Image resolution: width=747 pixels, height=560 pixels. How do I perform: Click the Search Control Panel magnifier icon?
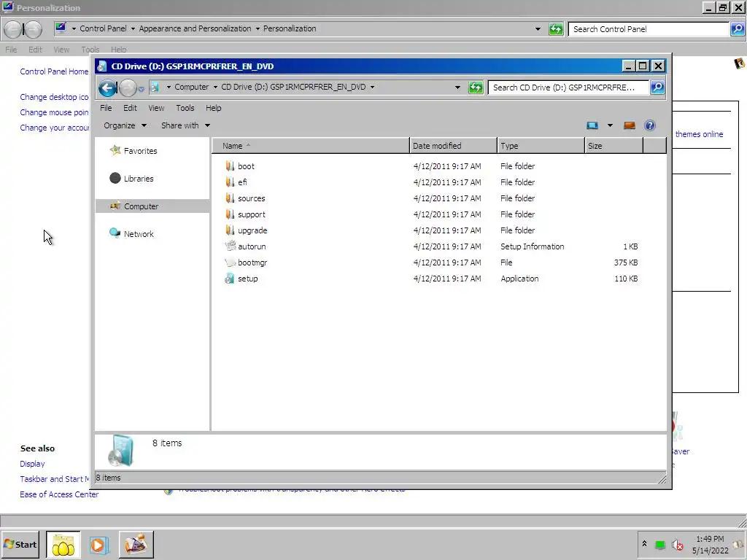[x=738, y=29]
